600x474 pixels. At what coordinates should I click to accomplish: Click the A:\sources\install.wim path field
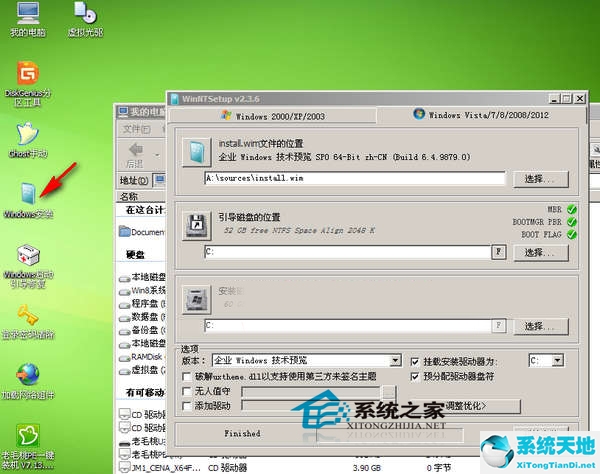(x=355, y=178)
